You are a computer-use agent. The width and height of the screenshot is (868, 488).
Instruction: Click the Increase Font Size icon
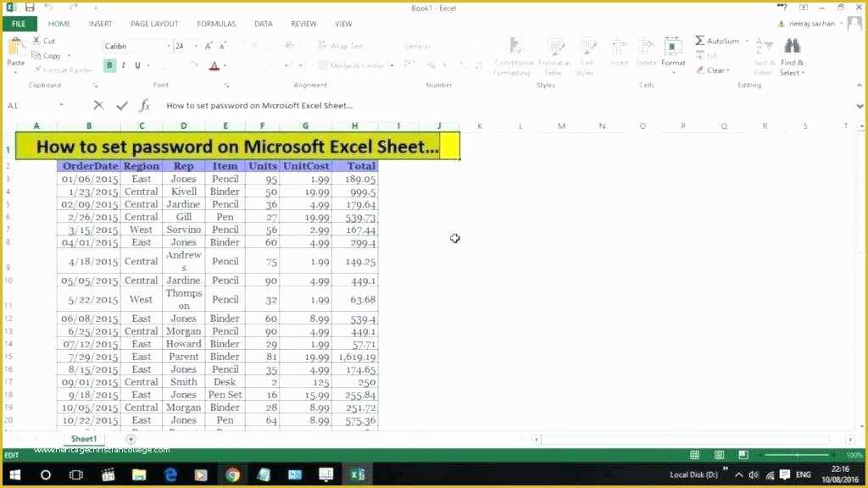point(209,46)
